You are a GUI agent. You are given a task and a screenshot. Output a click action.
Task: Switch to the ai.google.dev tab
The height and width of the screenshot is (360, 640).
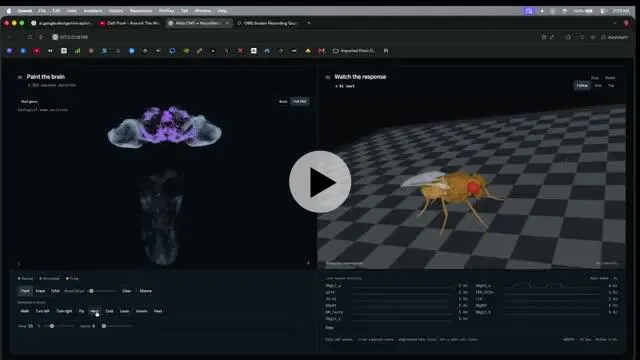tap(62, 23)
